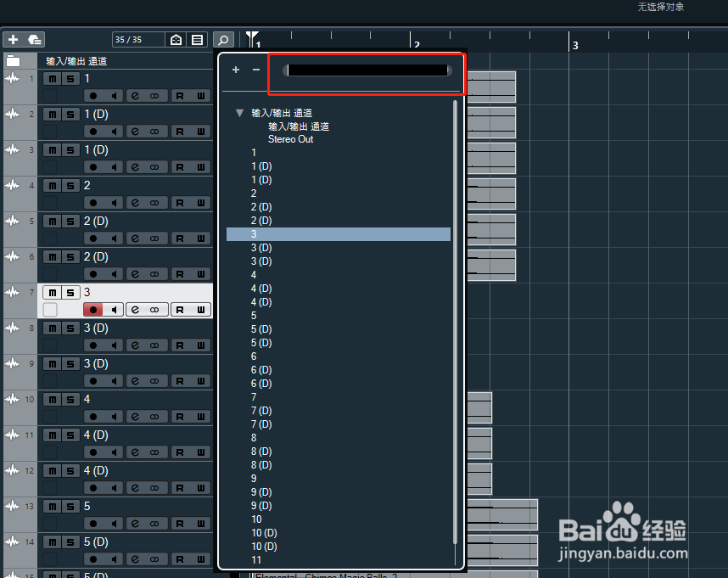This screenshot has width=728, height=578.
Task: Open the track list settings icon
Action: 198,39
